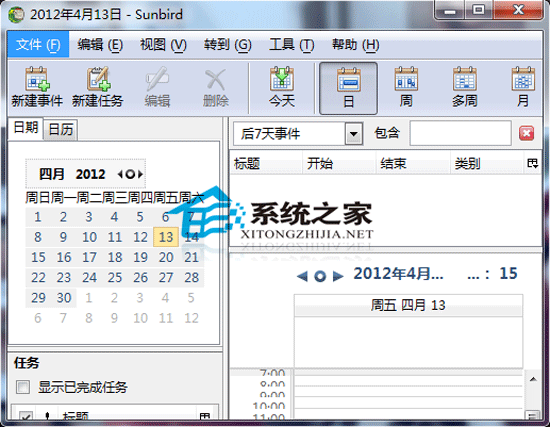Switch to Multiweek (多周) view icon
Image resolution: width=550 pixels, height=427 pixels.
[x=465, y=79]
